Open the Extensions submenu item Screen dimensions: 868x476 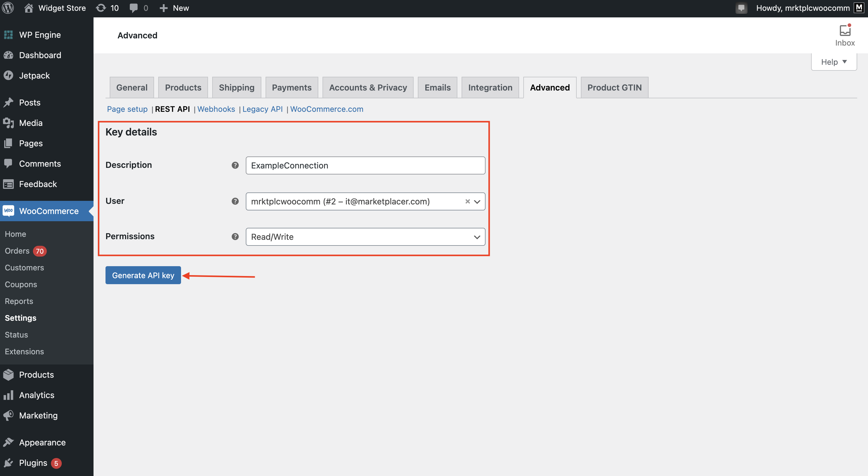(24, 352)
